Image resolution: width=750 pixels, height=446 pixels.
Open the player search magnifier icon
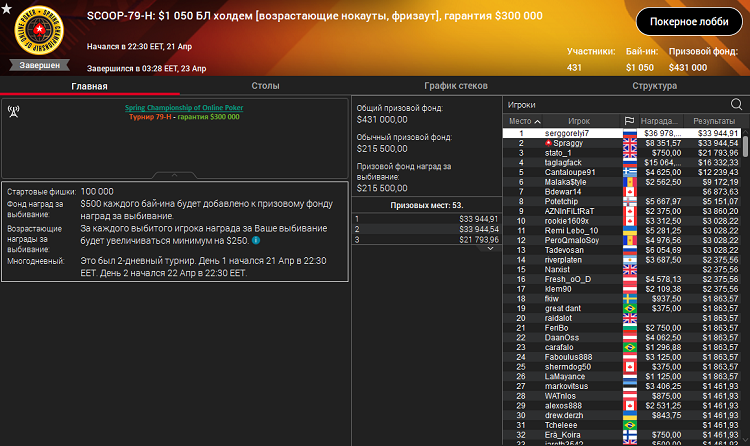[736, 104]
